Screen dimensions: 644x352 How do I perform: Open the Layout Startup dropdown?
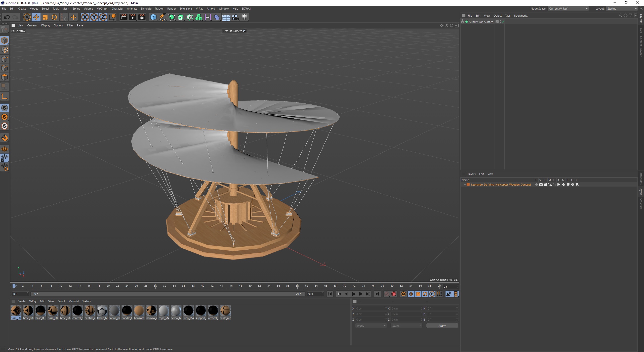tap(621, 9)
